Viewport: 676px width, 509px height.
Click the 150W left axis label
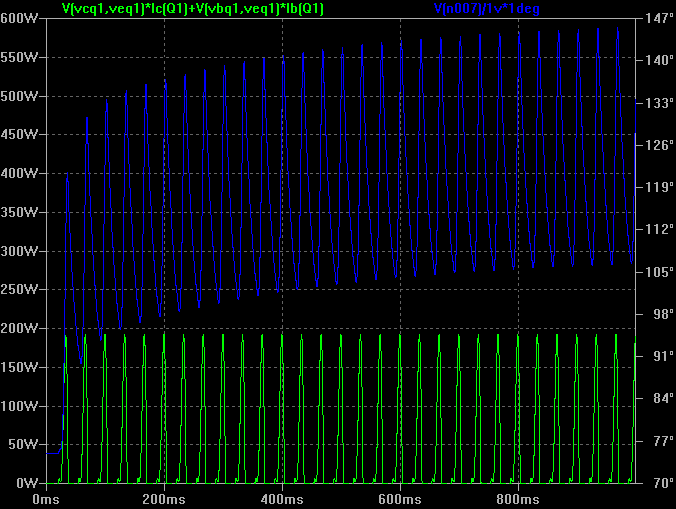click(x=19, y=367)
